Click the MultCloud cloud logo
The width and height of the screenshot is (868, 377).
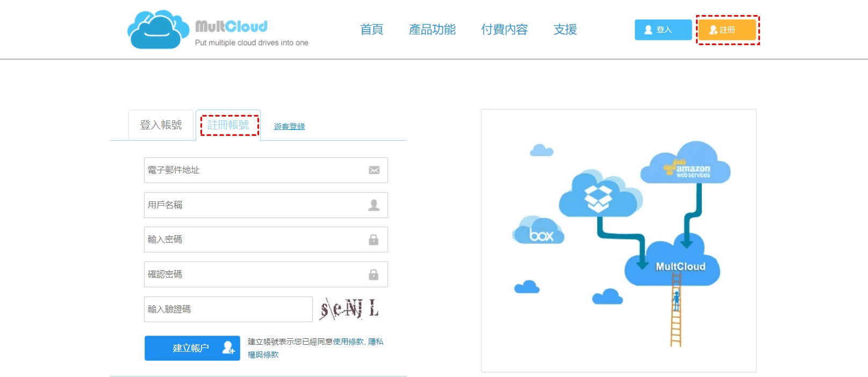(158, 30)
